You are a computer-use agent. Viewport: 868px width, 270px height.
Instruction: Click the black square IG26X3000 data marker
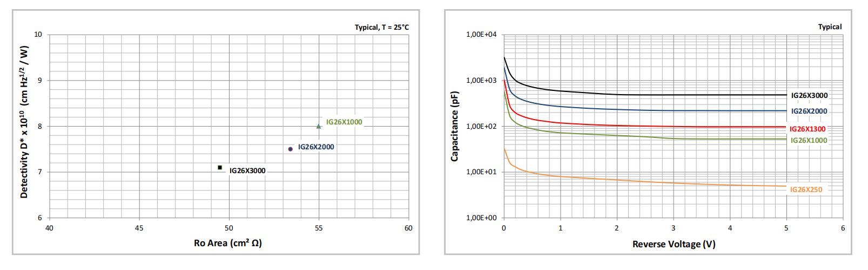pyautogui.click(x=220, y=168)
